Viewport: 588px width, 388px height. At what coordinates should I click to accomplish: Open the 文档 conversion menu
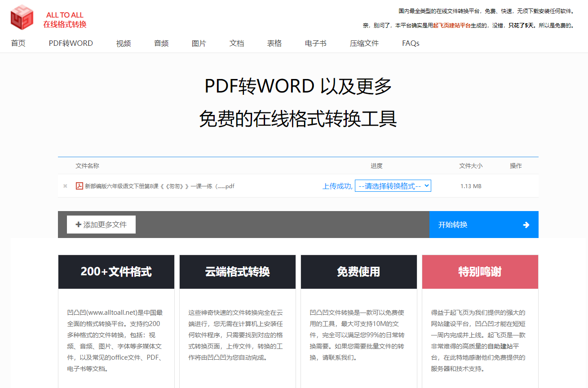pos(236,43)
